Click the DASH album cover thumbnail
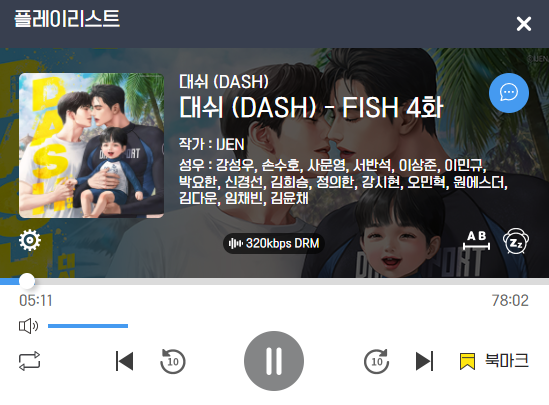Viewport: 549px width, 405px height. point(91,146)
